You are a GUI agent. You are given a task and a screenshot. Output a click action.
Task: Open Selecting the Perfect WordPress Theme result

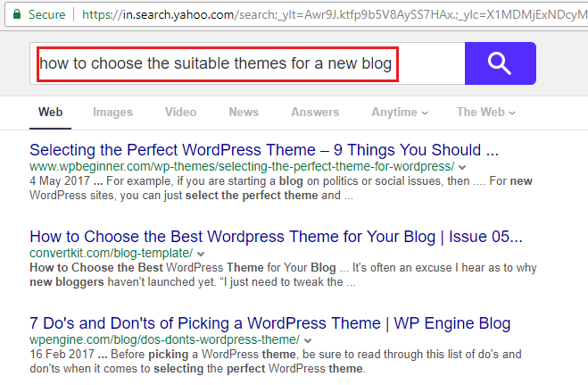264,150
